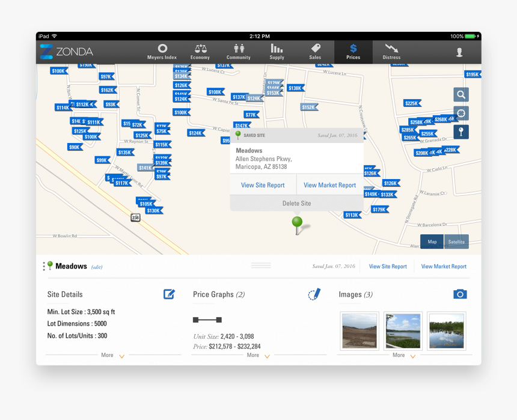The height and width of the screenshot is (420, 517).
Task: Click the $114K price marker
Action: (63, 108)
